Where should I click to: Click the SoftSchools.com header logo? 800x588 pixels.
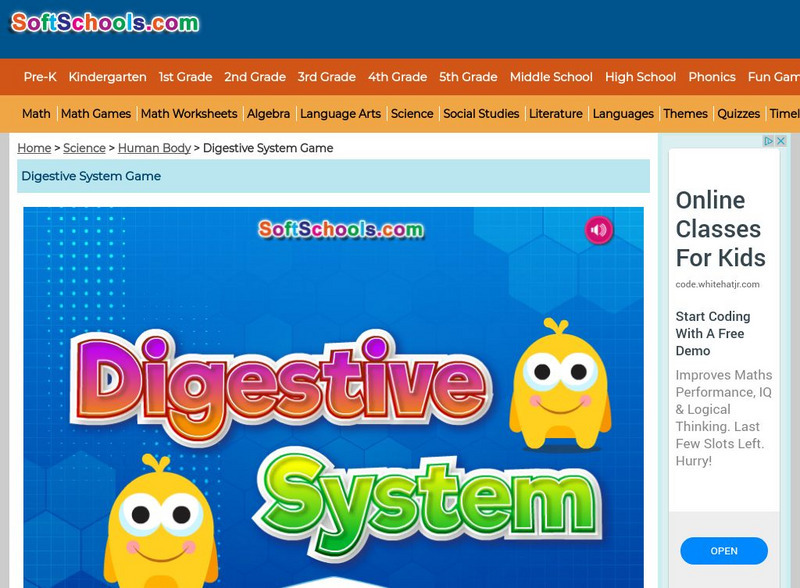click(105, 22)
